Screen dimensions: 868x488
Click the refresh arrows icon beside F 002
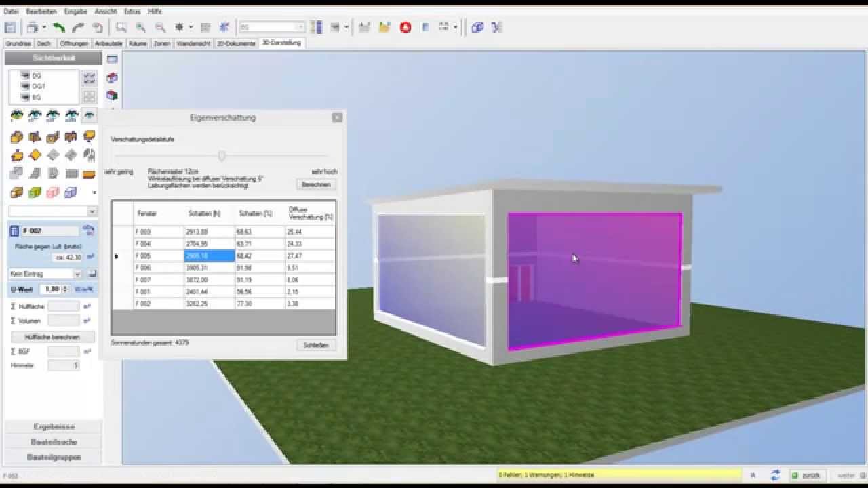89,230
